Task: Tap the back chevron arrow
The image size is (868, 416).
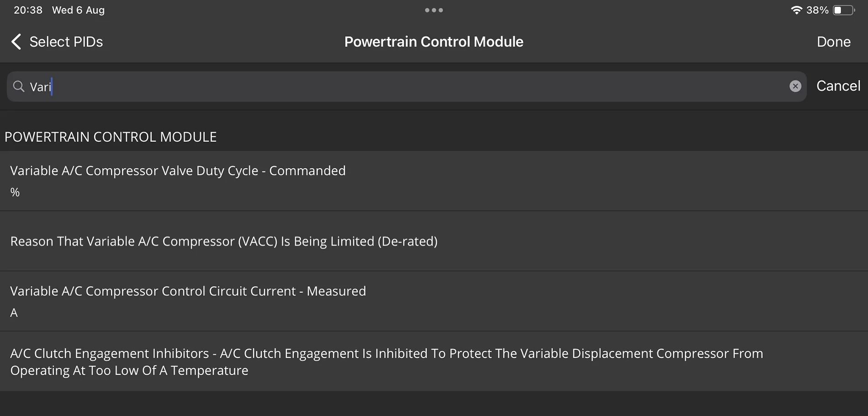Action: pyautogui.click(x=16, y=42)
